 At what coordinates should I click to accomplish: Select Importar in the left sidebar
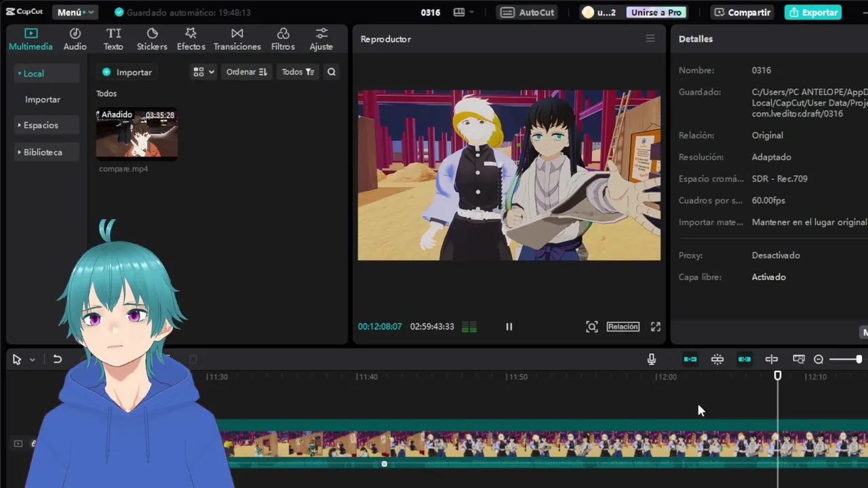43,99
